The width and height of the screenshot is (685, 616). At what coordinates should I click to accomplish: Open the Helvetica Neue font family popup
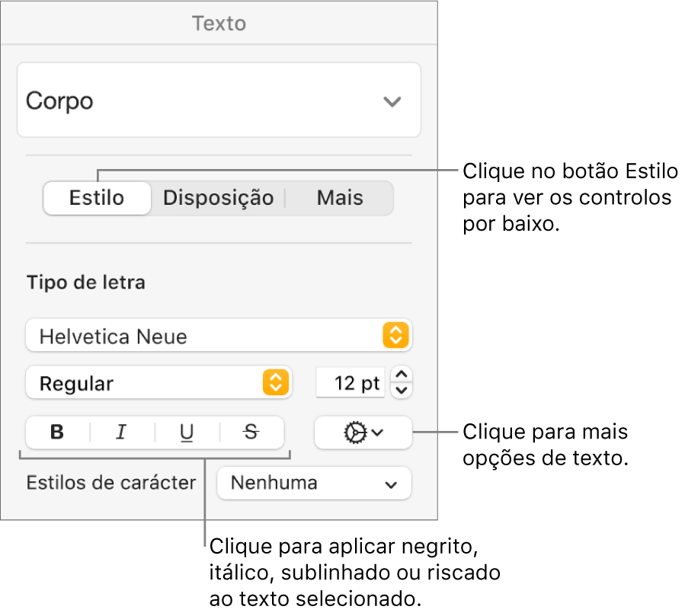coord(219,335)
